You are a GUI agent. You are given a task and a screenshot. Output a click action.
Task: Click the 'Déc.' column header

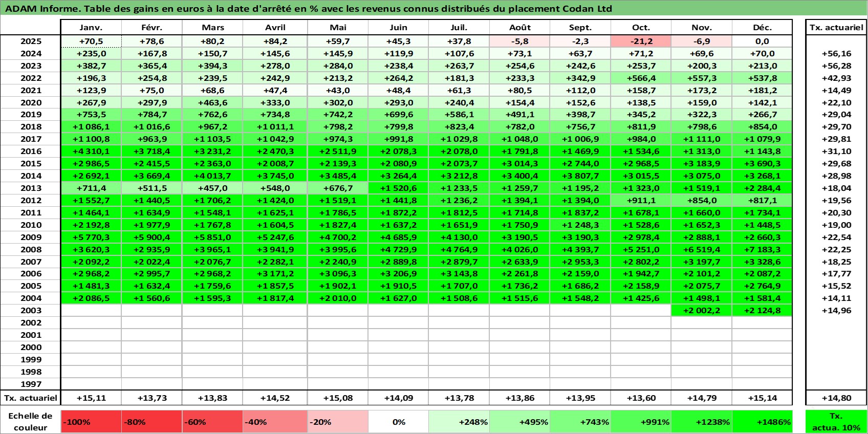[x=762, y=28]
